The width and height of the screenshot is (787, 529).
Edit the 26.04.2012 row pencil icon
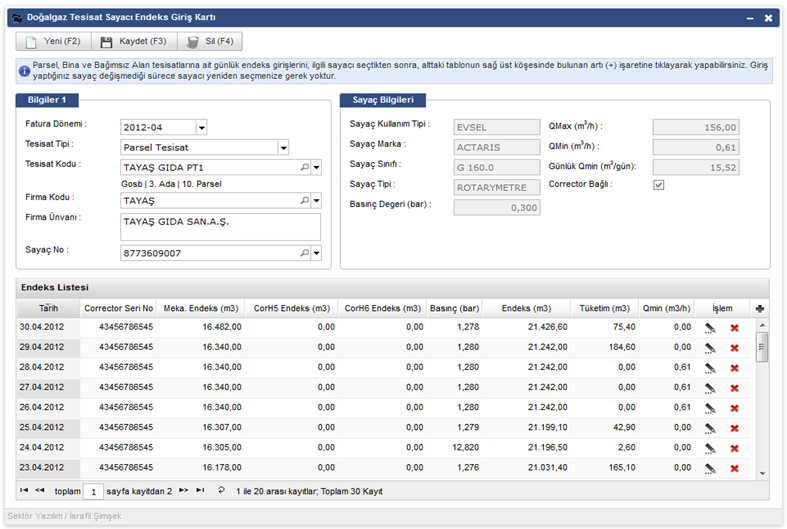click(x=710, y=408)
